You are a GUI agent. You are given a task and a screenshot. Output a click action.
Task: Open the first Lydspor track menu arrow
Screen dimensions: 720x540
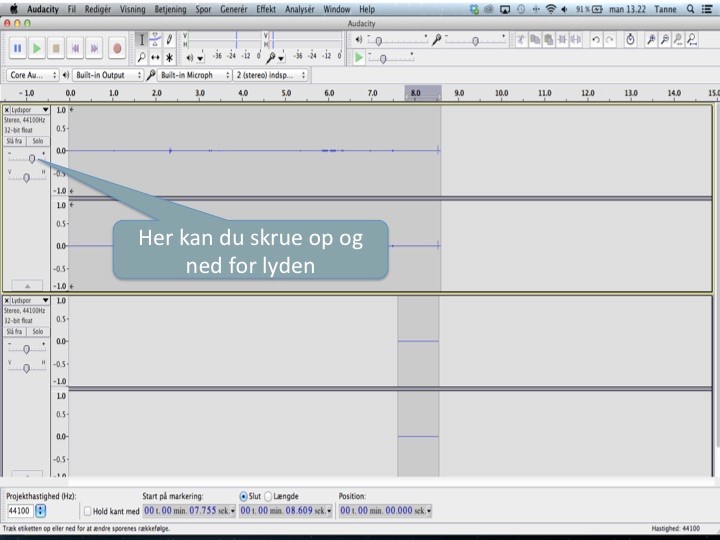click(x=45, y=110)
